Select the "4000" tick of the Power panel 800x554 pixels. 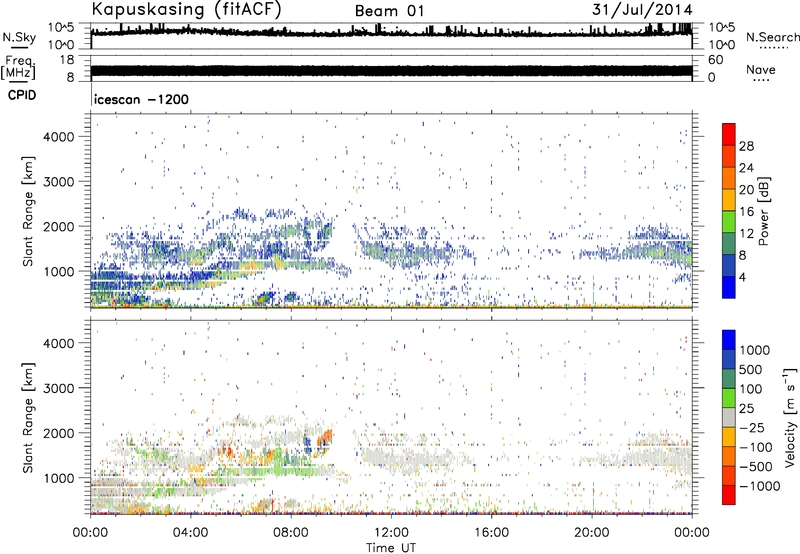point(59,137)
